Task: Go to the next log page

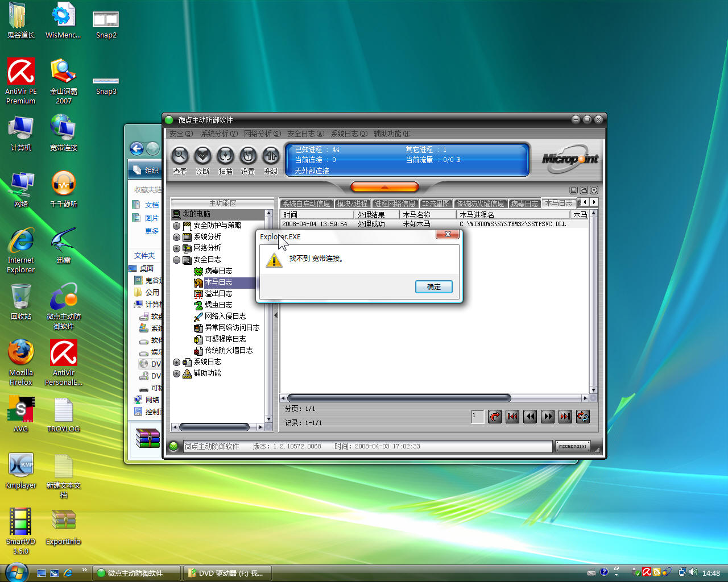Action: [x=548, y=417]
